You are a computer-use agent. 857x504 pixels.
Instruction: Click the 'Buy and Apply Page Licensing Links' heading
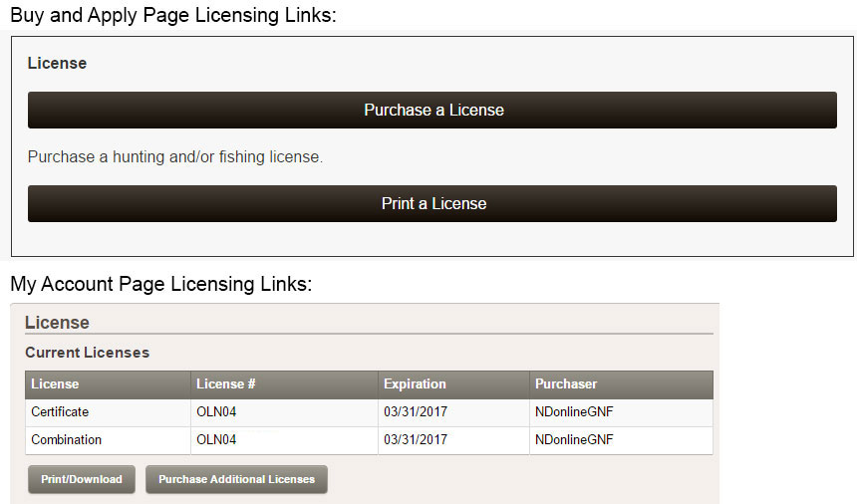coord(173,15)
